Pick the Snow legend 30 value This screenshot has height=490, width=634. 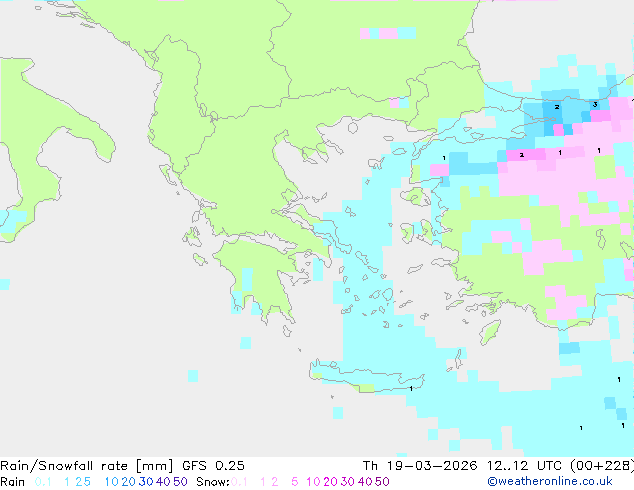click(348, 482)
